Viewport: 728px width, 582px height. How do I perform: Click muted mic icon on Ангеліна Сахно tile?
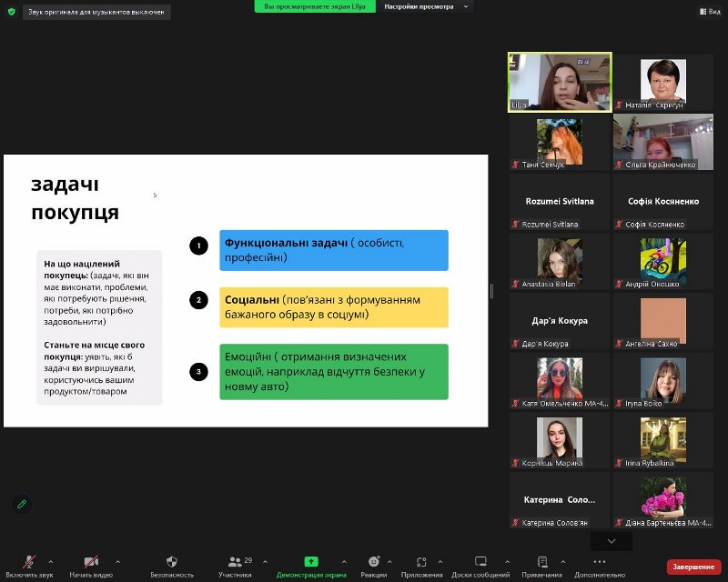click(619, 344)
